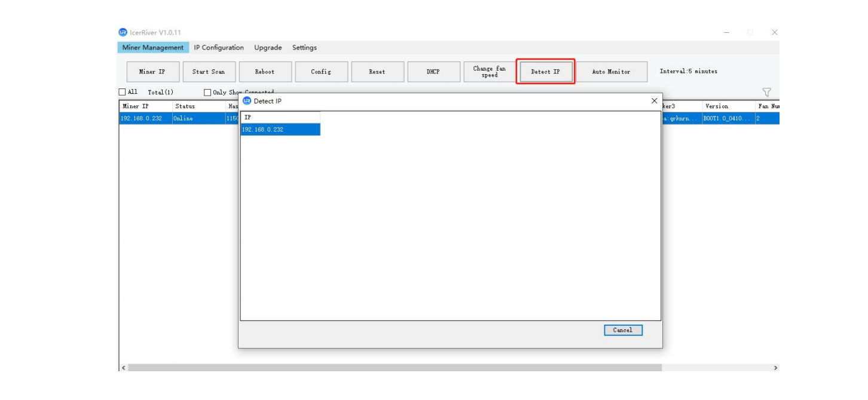868x400 pixels.
Task: Click the Detect IP button
Action: (545, 72)
